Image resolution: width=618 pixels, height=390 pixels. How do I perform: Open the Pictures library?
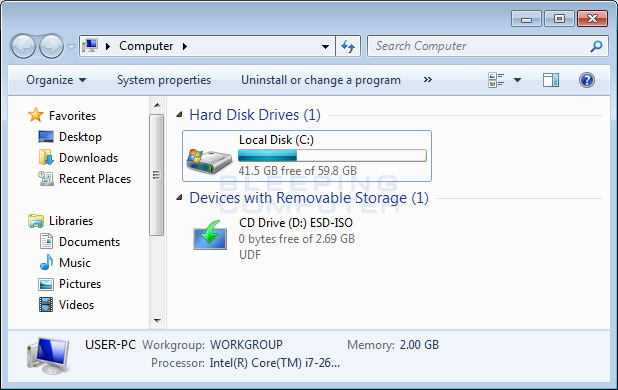tap(80, 284)
